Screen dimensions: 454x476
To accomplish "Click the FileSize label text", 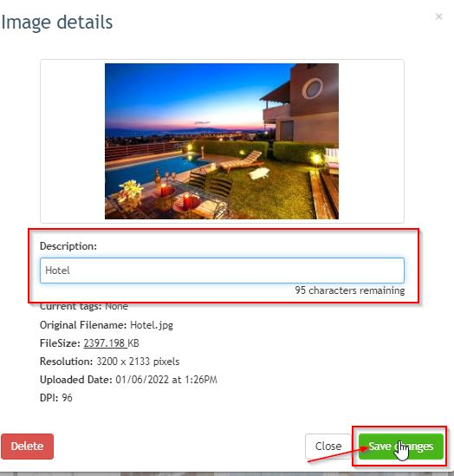I will tap(60, 343).
